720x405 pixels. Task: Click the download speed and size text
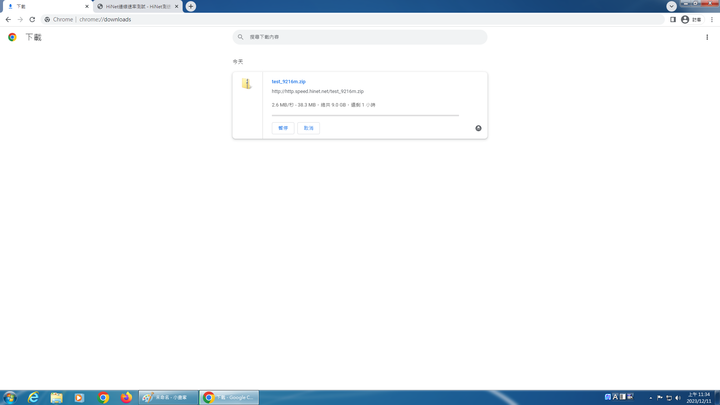[x=323, y=105]
